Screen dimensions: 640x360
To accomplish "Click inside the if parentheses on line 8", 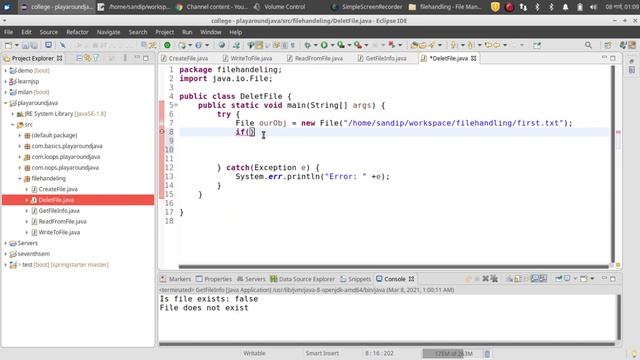I will [251, 132].
